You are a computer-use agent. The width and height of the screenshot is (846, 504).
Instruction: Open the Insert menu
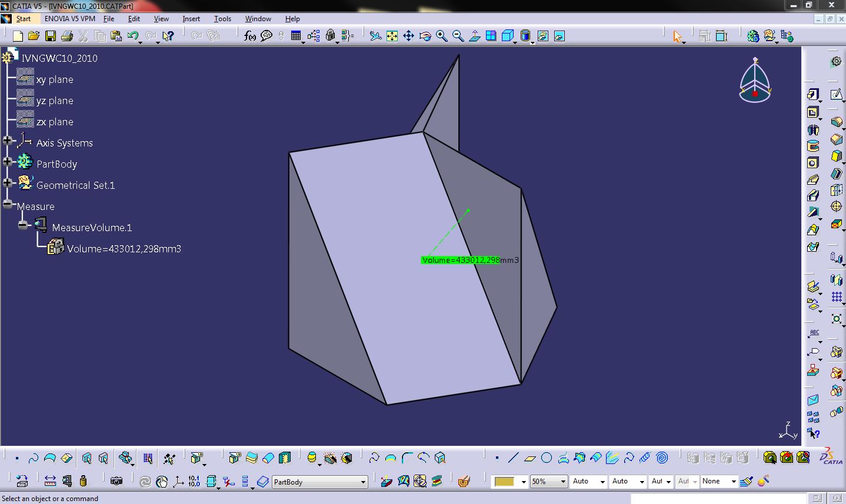191,19
